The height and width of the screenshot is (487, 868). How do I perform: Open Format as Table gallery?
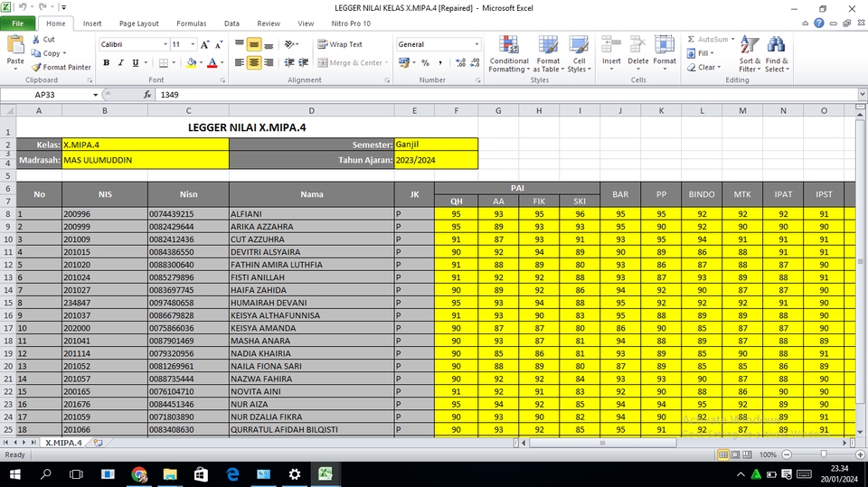[548, 53]
